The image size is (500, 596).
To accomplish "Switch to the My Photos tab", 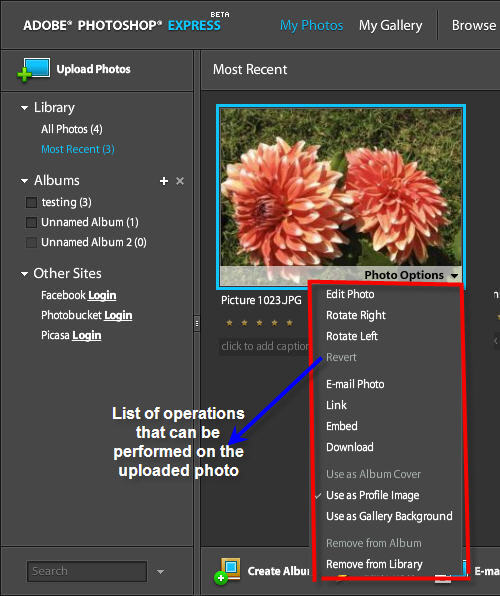I will coord(311,25).
